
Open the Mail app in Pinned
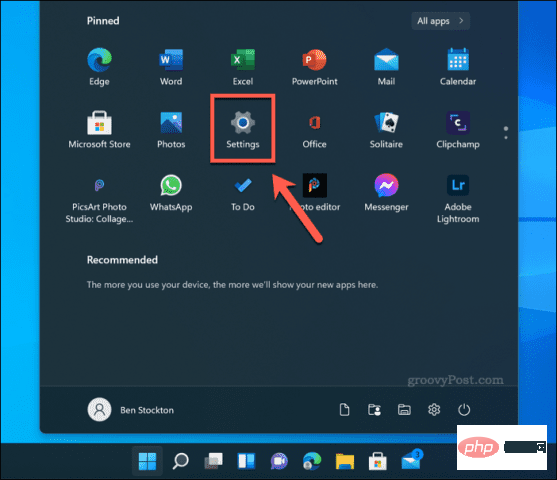(386, 67)
